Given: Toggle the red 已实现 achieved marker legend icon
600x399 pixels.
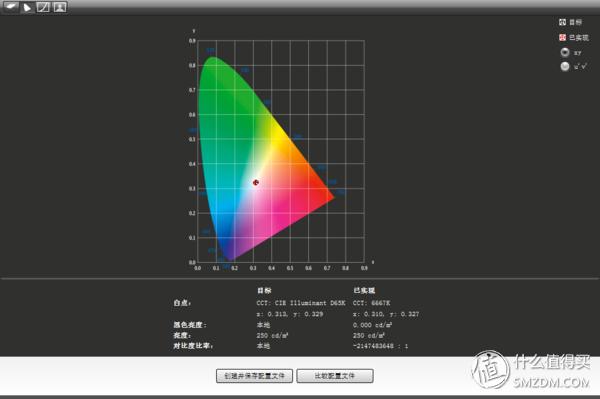Looking at the screenshot, I should click(562, 37).
